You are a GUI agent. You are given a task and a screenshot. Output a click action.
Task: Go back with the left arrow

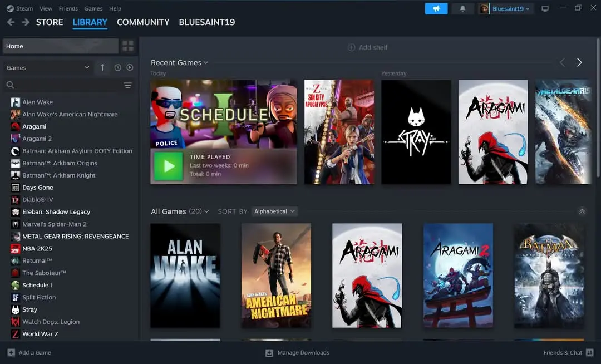coord(11,22)
